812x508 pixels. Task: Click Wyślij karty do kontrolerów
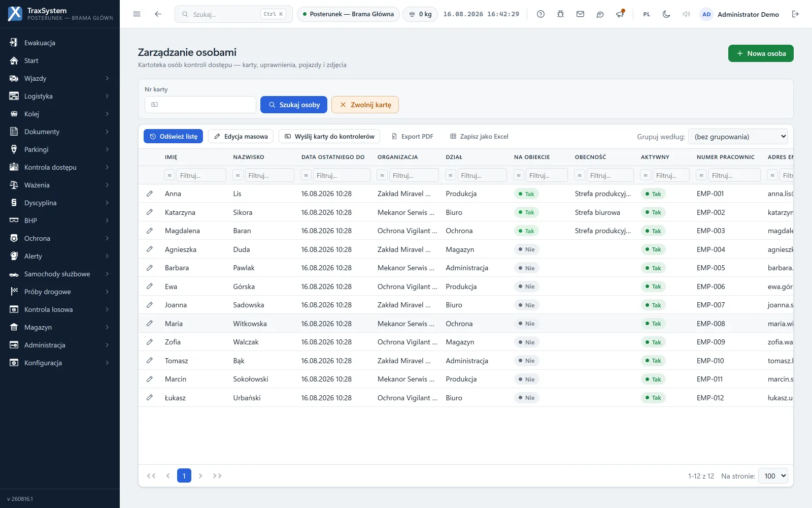[x=329, y=136]
